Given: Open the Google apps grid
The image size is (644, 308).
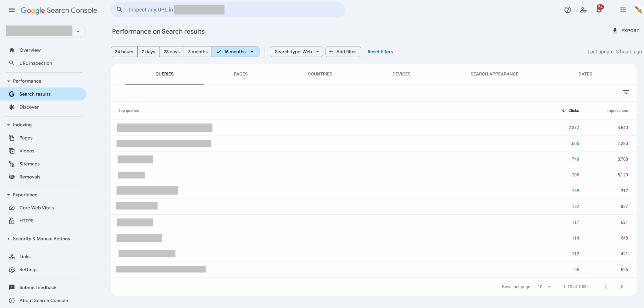Looking at the screenshot, I should pos(623,10).
